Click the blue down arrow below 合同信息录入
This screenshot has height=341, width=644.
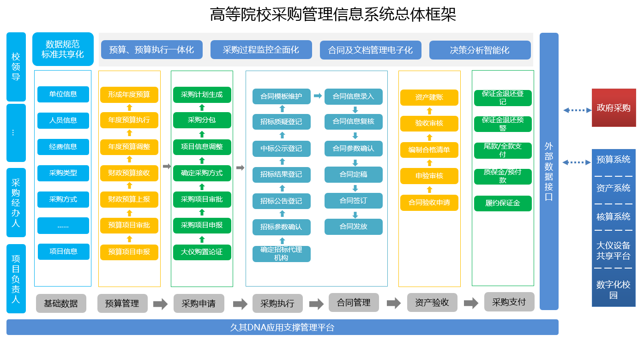coord(355,110)
